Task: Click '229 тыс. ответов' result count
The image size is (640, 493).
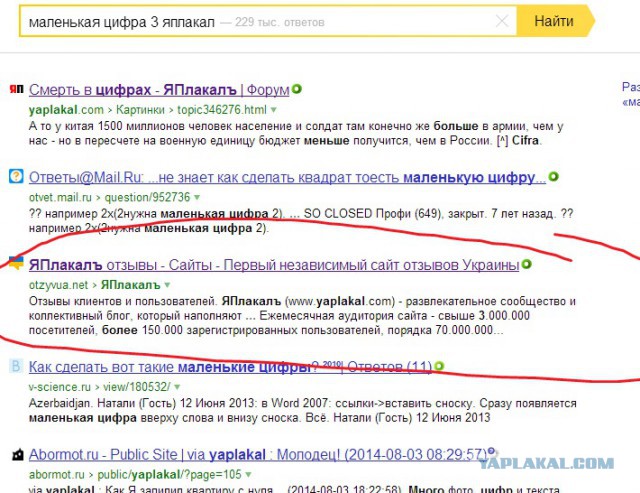Action: 280,22
